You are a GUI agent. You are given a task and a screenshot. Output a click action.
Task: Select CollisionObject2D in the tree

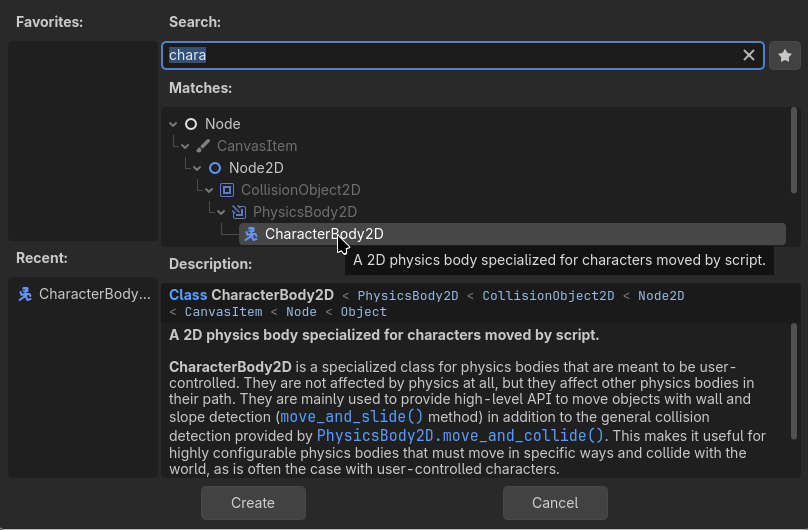point(300,190)
